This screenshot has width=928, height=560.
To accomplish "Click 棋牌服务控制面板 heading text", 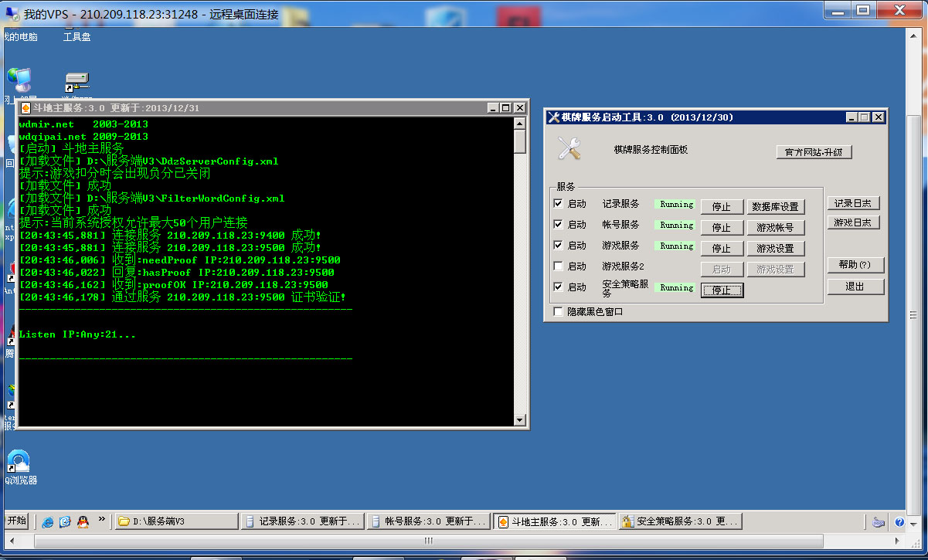I will point(651,148).
